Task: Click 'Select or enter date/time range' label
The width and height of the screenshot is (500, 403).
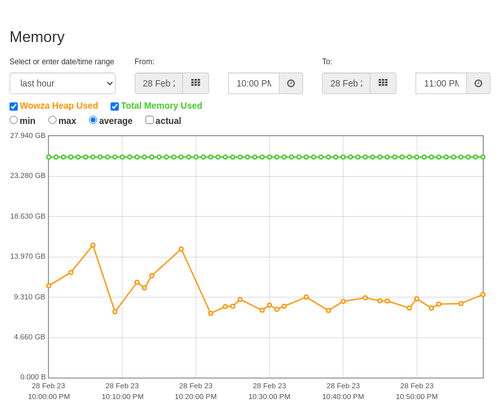Action: coord(62,62)
